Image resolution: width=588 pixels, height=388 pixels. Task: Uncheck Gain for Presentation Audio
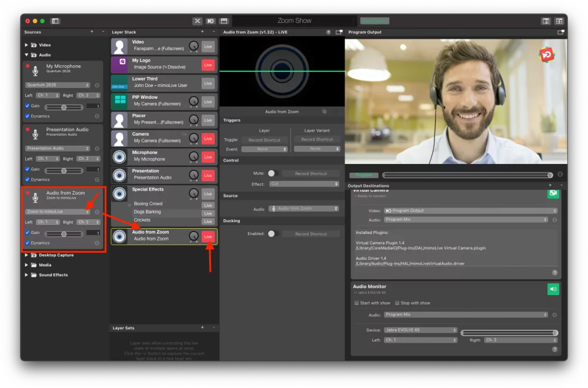pos(28,169)
